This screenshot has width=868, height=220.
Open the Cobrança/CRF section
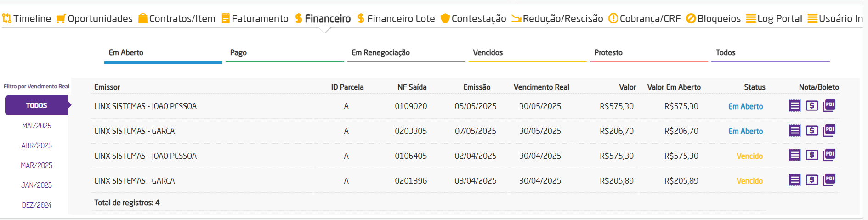645,18
